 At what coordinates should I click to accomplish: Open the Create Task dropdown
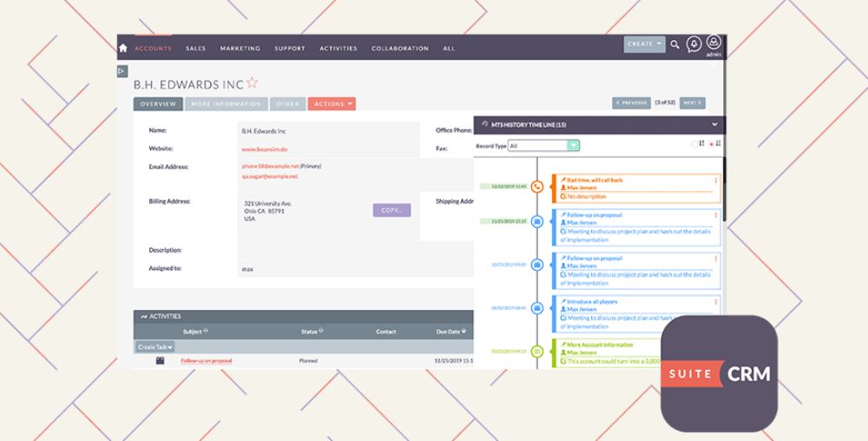(x=155, y=347)
